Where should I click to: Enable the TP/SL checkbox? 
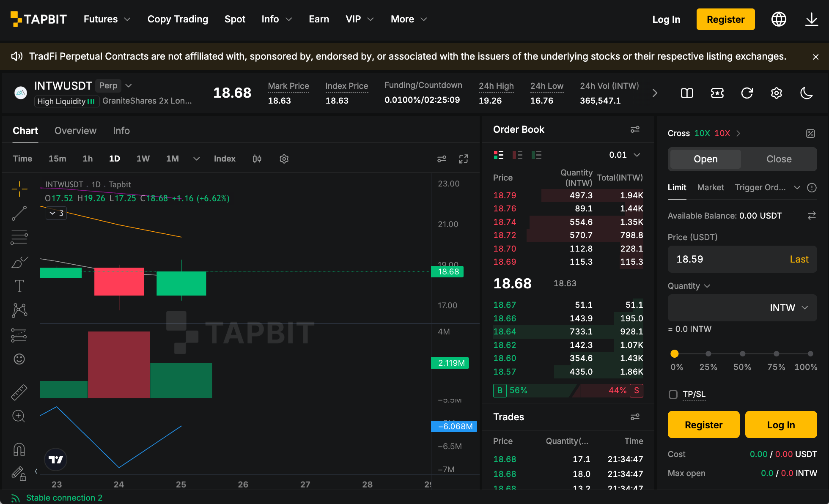coord(673,394)
